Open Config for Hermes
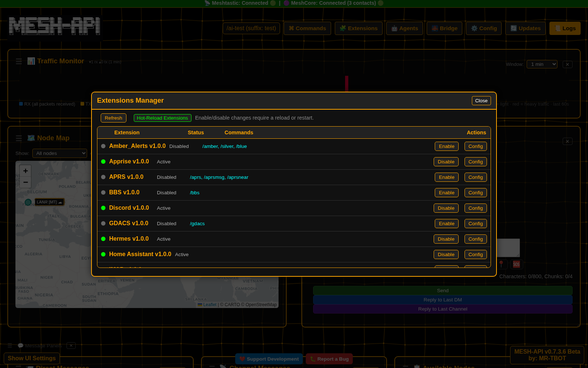Image resolution: width=588 pixels, height=368 pixels. [x=476, y=239]
